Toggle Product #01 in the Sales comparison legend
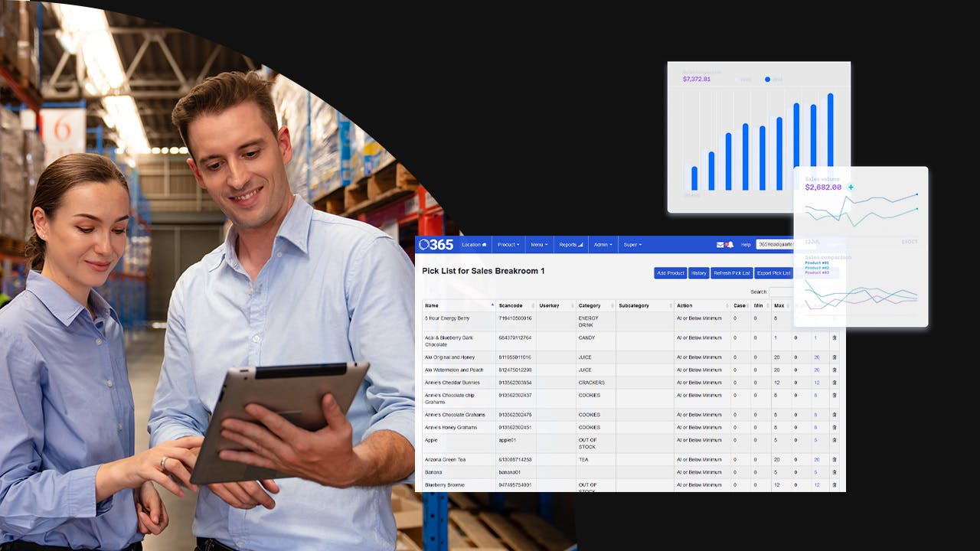Viewport: 980px width, 551px height. [815, 263]
